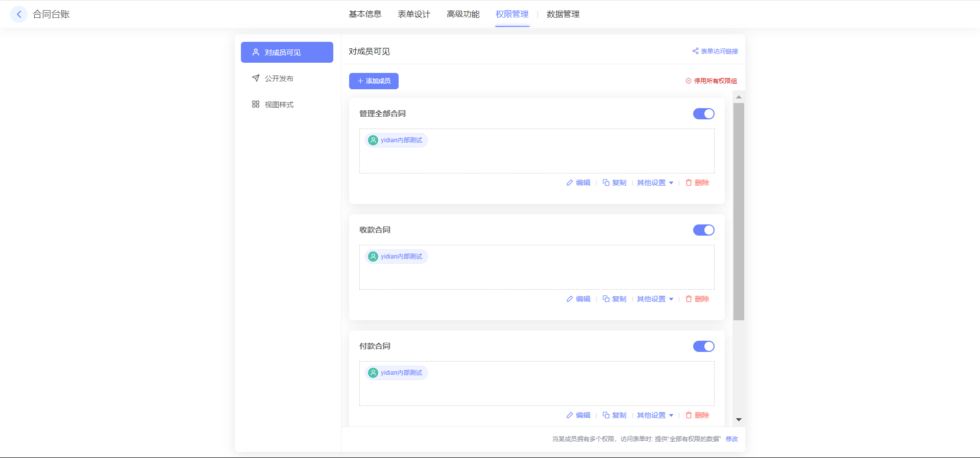Click the 停用所有权限组 stop icon

click(x=689, y=81)
